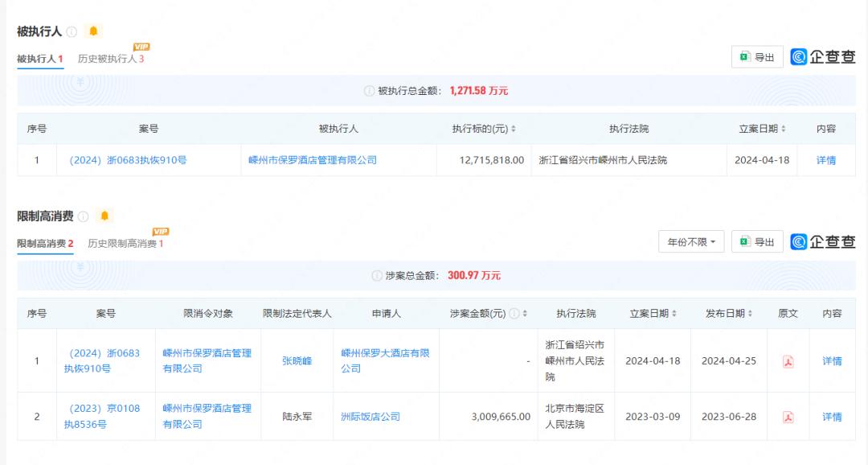This screenshot has height=465, width=868.
Task: Click 企查查 logo in 被执行人 section
Action: tap(823, 57)
